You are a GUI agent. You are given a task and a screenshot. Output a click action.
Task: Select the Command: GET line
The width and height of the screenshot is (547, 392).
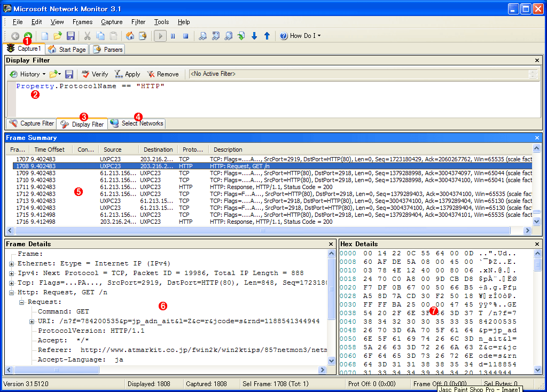[x=63, y=311]
